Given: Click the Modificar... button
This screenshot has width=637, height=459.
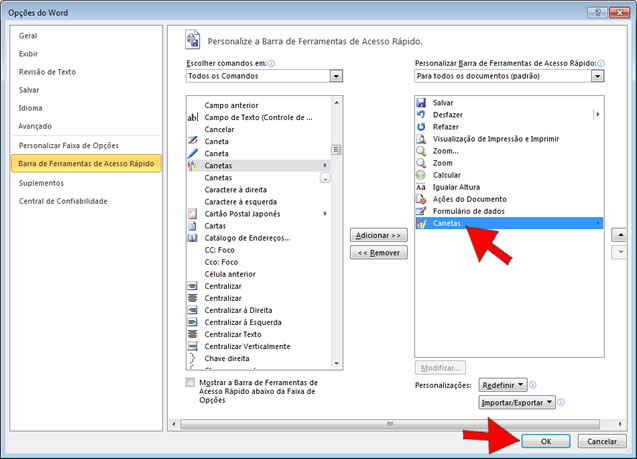Looking at the screenshot, I should pos(440,368).
